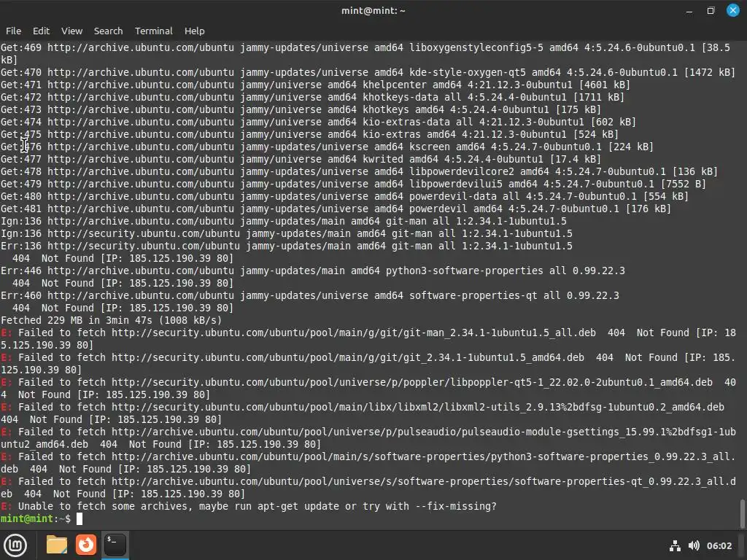Screen dimensions: 747x560
Task: Open the File menu
Action: 13,31
